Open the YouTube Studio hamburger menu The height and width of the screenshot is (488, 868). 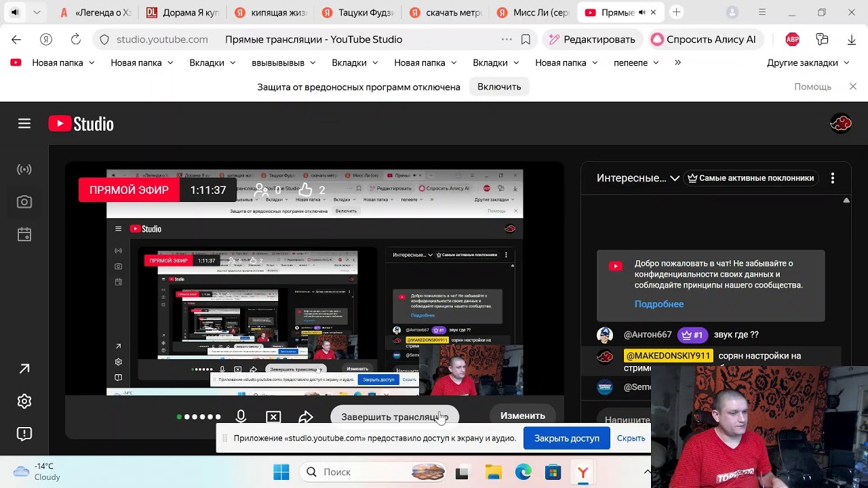24,123
